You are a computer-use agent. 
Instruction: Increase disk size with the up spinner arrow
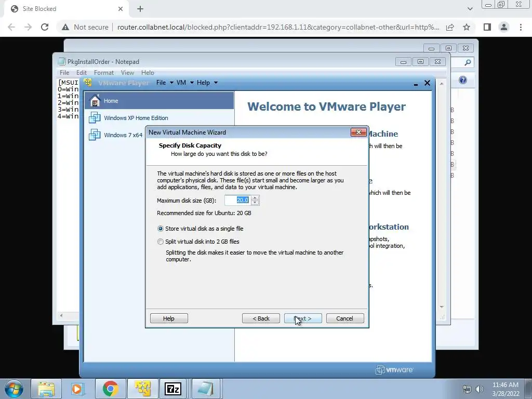(x=255, y=198)
